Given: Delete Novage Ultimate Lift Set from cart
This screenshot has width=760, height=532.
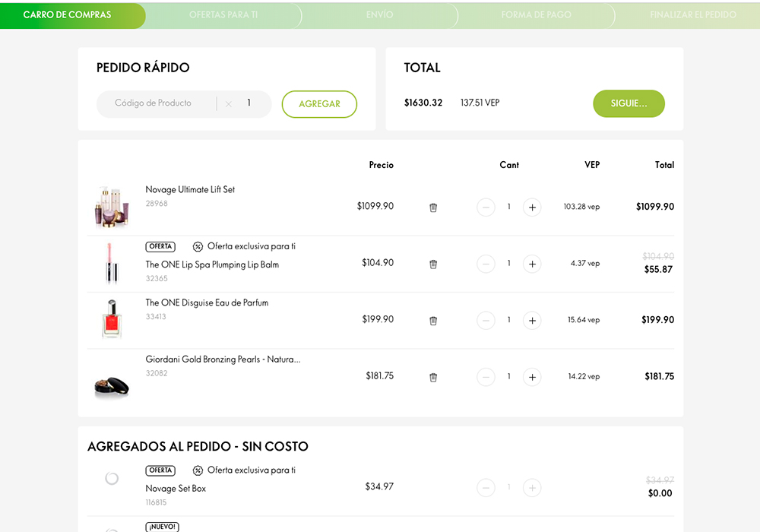Looking at the screenshot, I should [x=433, y=207].
